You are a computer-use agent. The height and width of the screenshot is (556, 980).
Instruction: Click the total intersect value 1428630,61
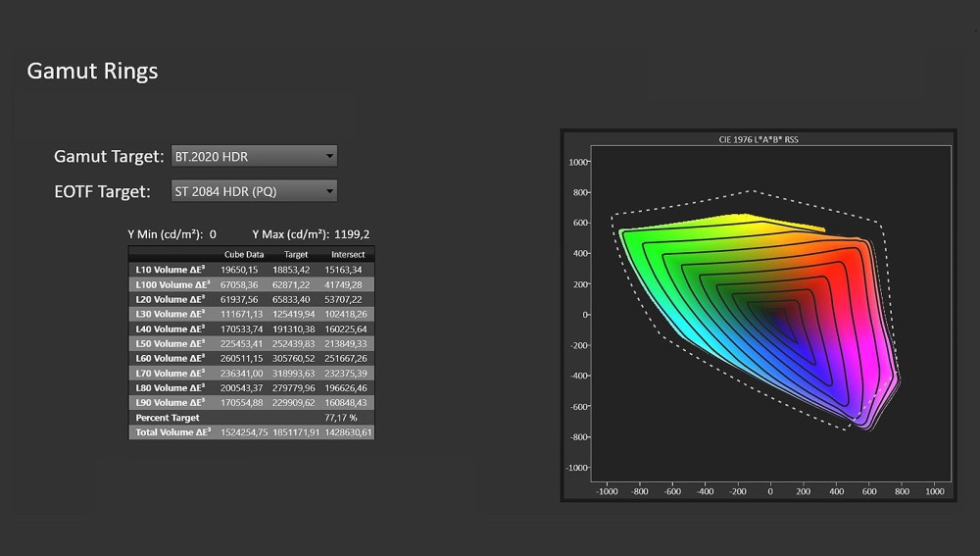coord(348,432)
